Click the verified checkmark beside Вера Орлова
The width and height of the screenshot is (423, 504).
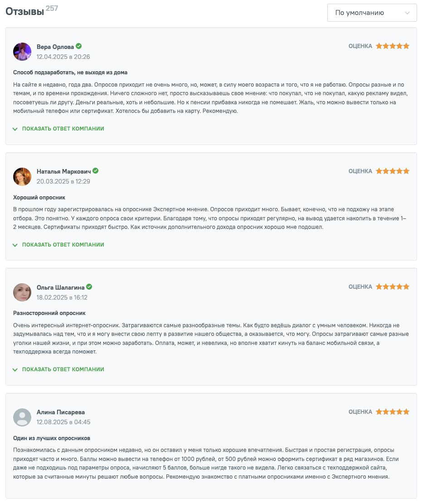[x=79, y=46]
